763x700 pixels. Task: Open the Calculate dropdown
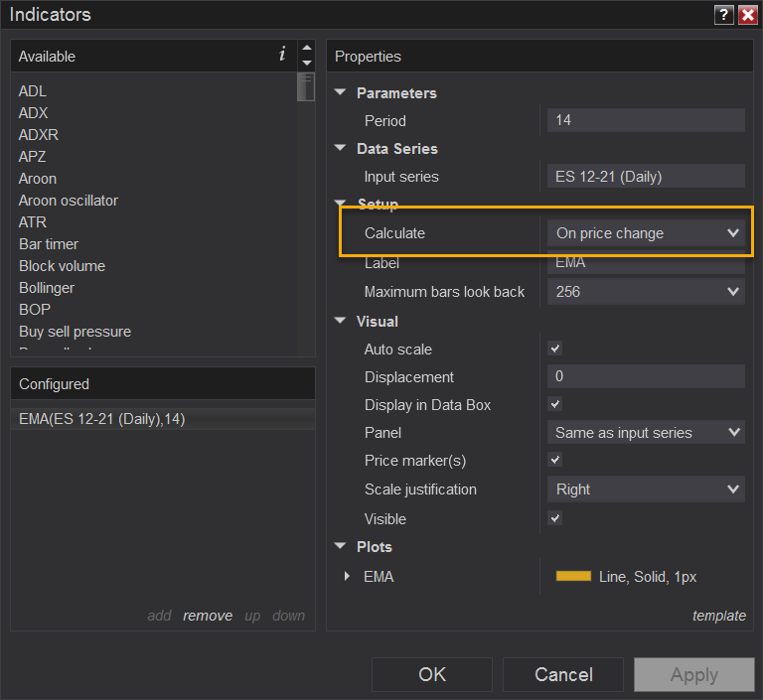click(646, 233)
